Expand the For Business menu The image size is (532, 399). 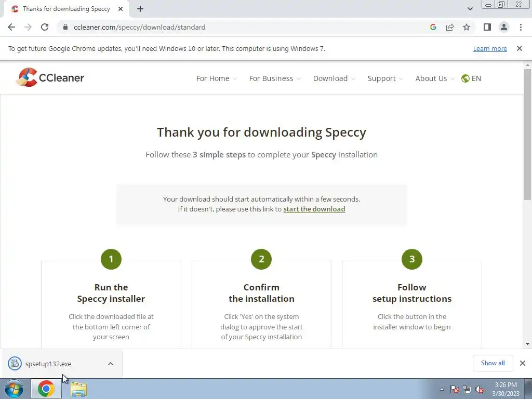coord(275,78)
